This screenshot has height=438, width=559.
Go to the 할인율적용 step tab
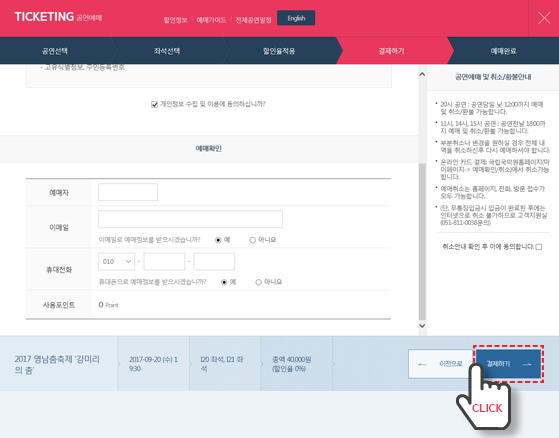pos(279,51)
